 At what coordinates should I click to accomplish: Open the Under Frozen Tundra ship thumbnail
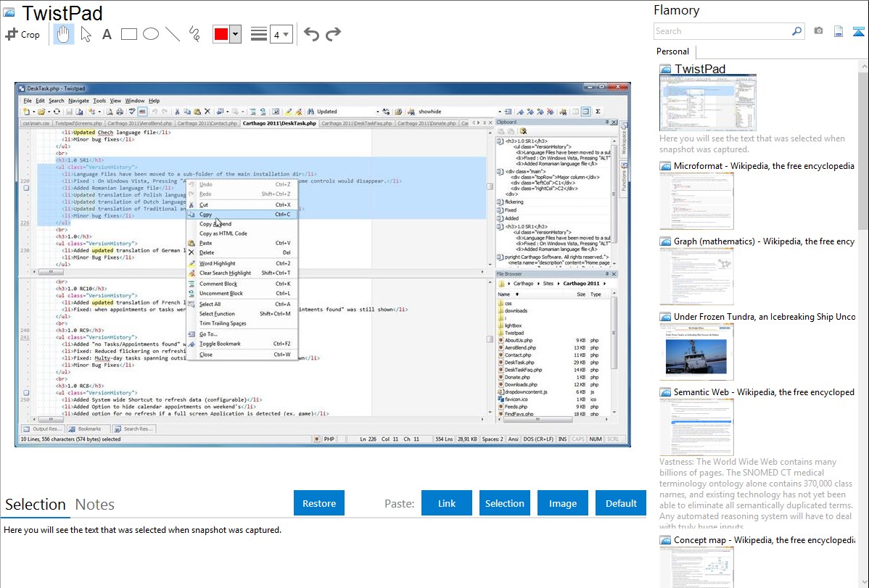(696, 351)
